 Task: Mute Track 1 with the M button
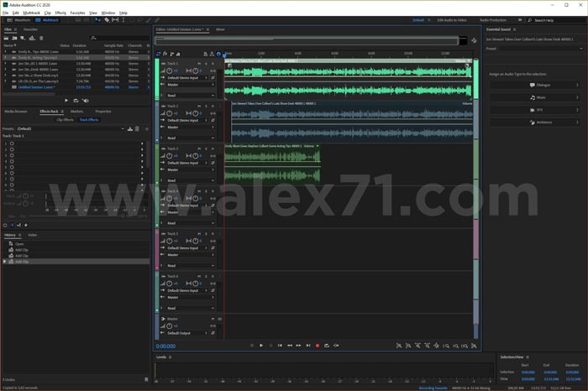[x=199, y=64]
